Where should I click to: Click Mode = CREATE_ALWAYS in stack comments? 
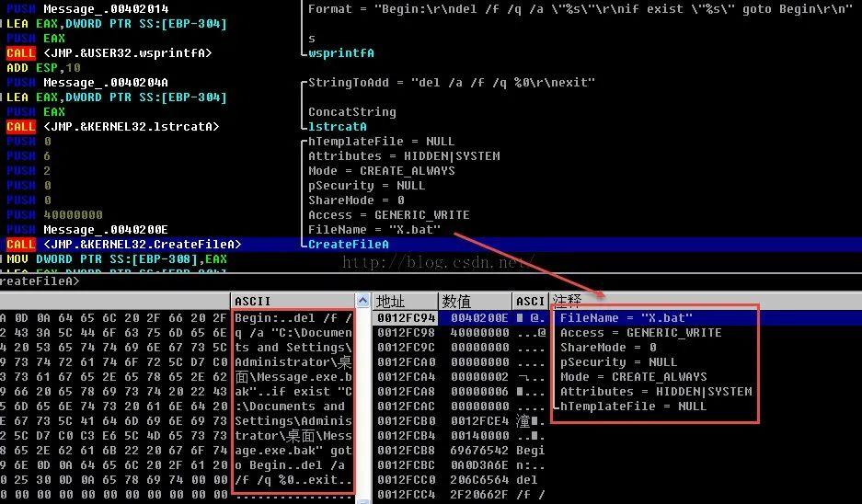633,377
